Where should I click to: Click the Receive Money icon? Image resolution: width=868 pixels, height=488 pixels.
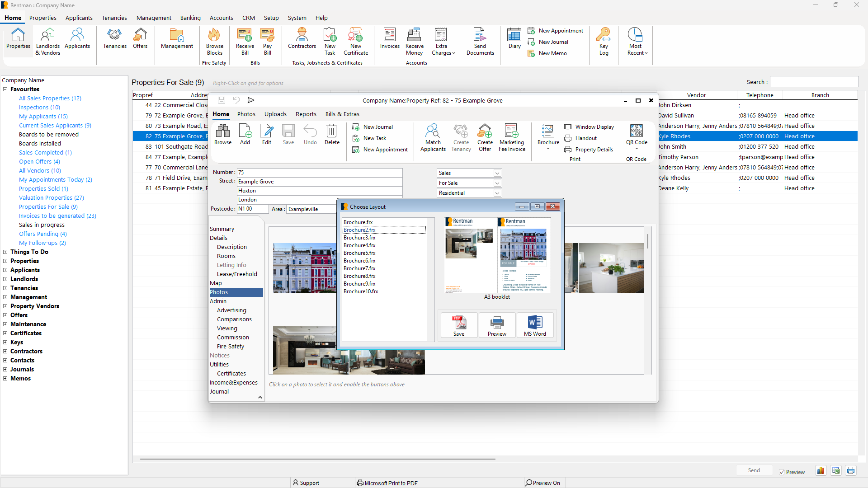(x=414, y=41)
